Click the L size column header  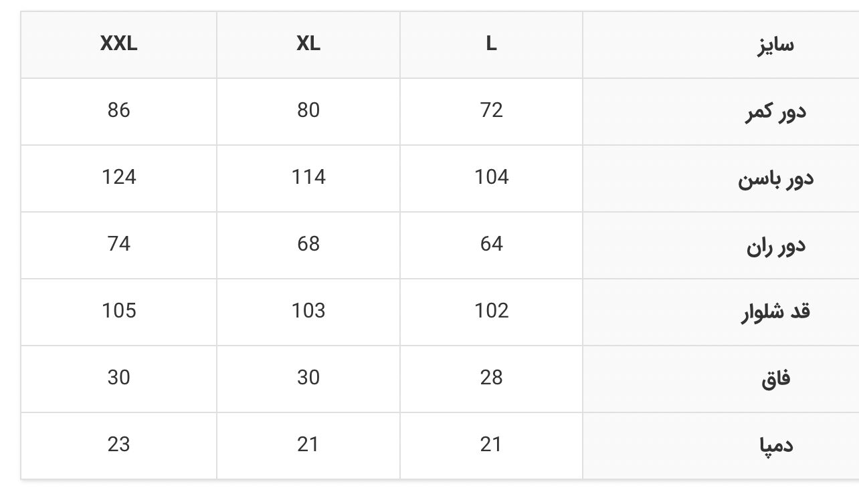(491, 44)
